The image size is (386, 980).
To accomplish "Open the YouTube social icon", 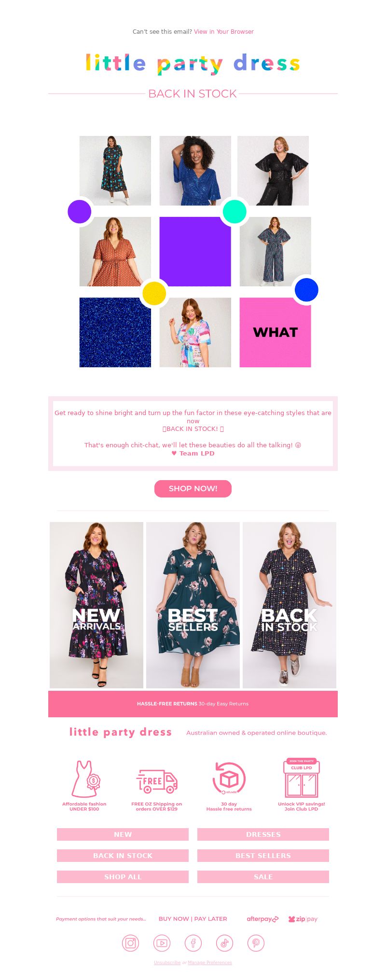I will coord(162,943).
